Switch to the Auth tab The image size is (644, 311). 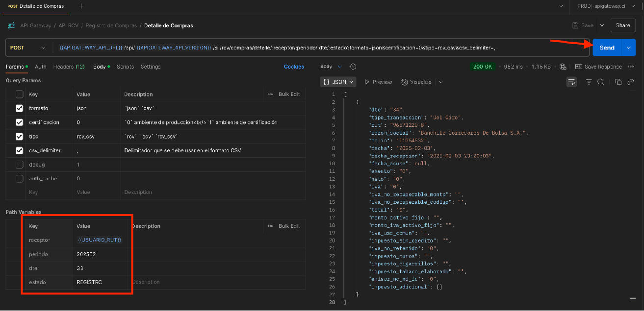(41, 67)
